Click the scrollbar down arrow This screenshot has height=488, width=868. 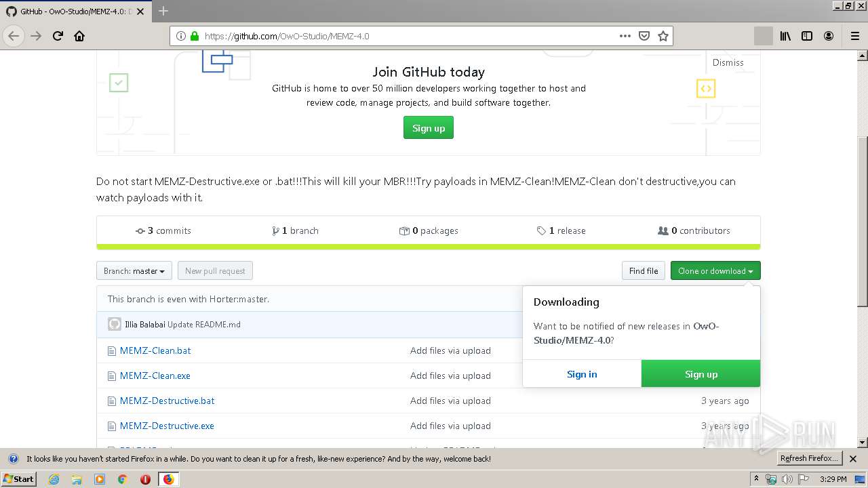pyautogui.click(x=863, y=443)
